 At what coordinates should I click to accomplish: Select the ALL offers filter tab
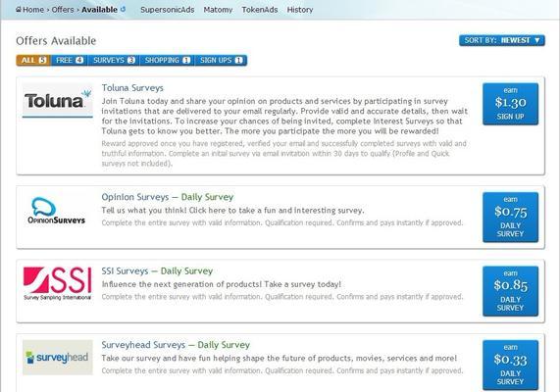[x=33, y=60]
